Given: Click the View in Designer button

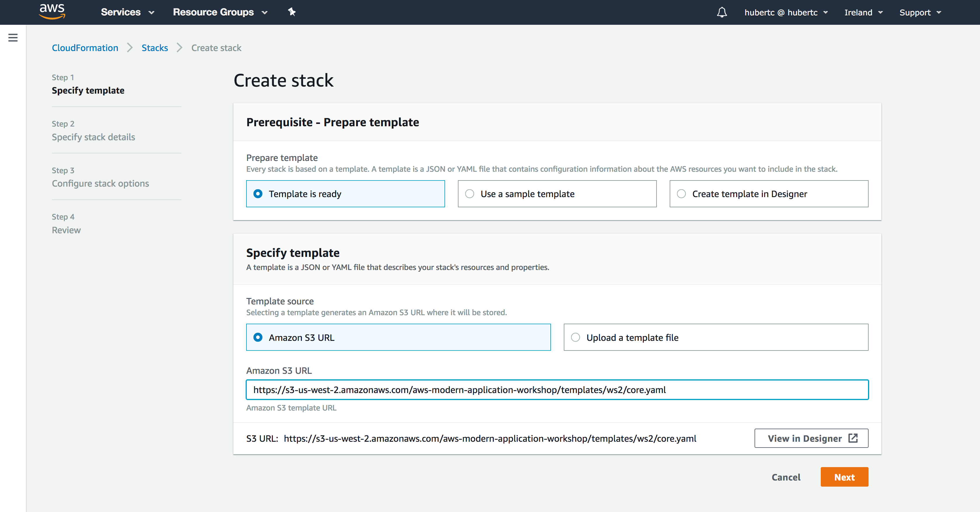Looking at the screenshot, I should (811, 438).
